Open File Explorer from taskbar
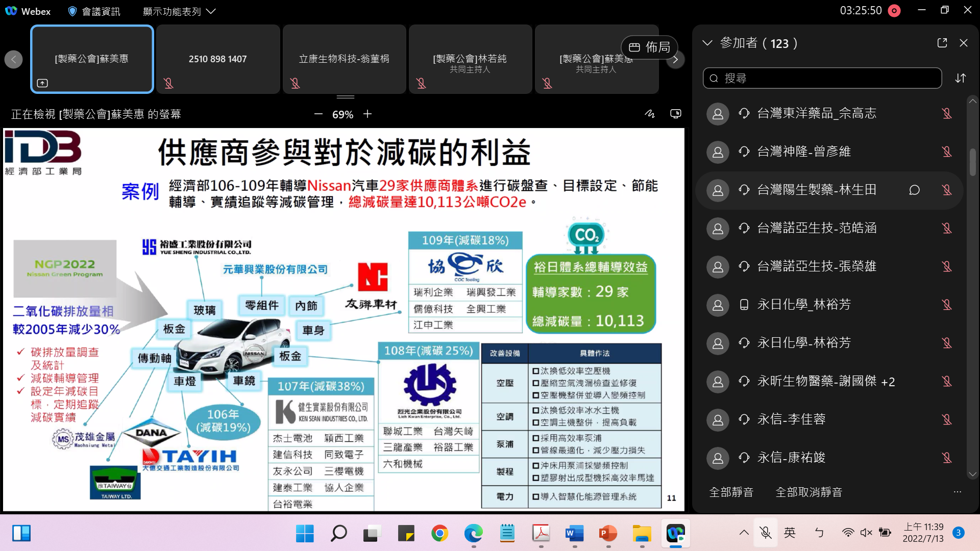The height and width of the screenshot is (551, 980). (x=642, y=534)
